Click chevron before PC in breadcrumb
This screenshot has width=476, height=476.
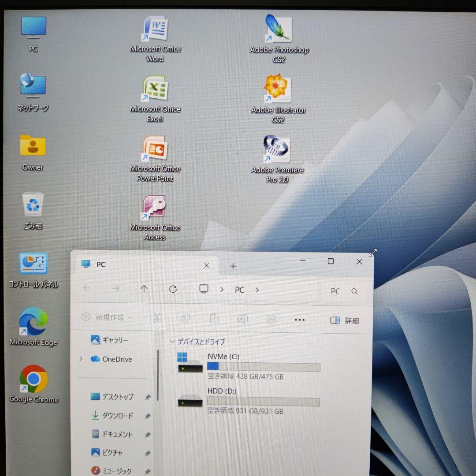click(x=222, y=290)
